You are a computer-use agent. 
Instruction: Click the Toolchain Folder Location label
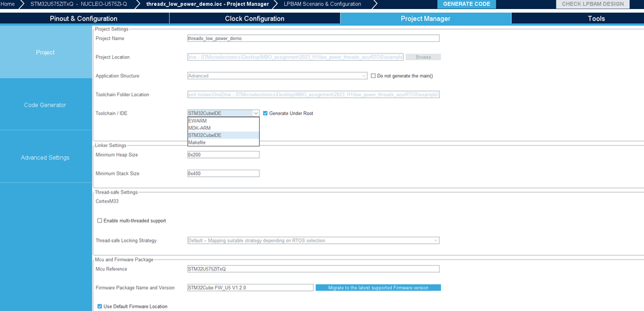click(x=122, y=94)
